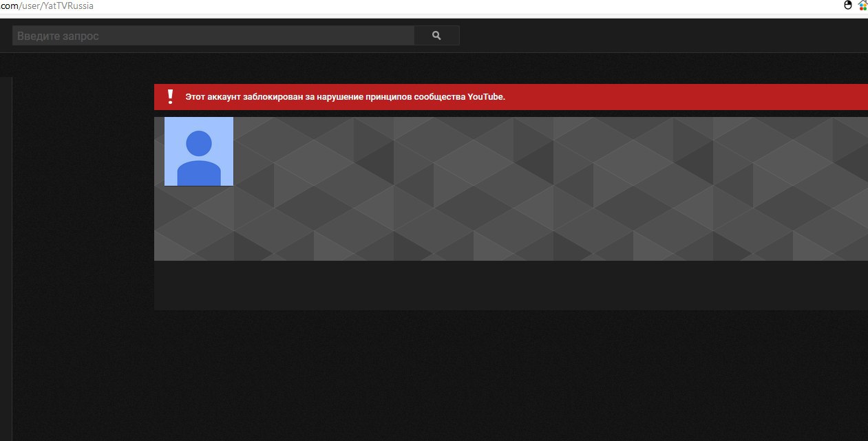Focus the 'Введите запрос' search field

pos(213,36)
